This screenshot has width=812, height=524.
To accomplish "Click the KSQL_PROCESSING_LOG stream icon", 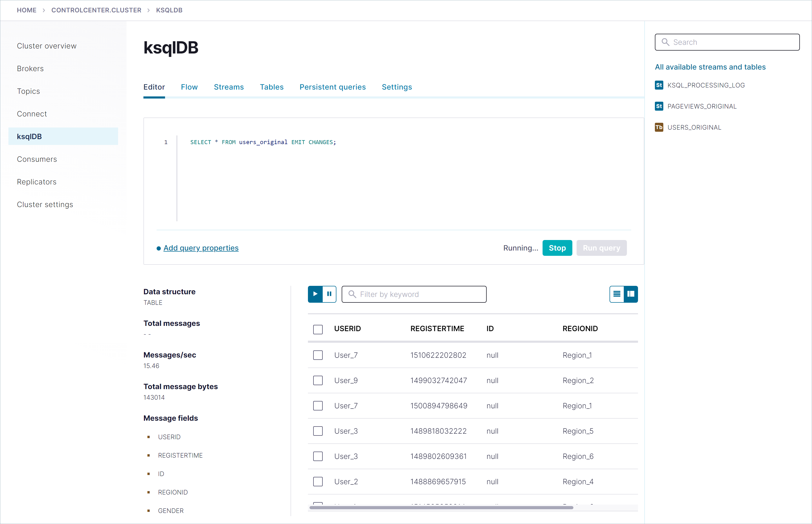I will tap(659, 85).
